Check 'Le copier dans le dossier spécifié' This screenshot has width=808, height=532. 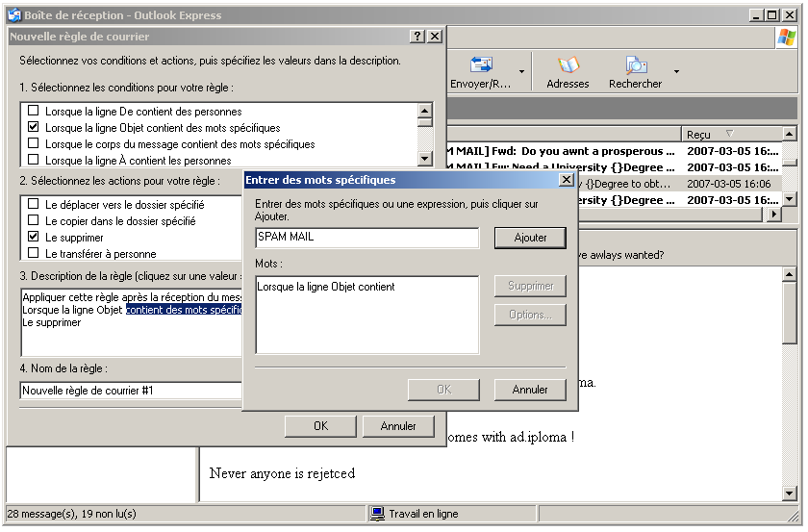pyautogui.click(x=34, y=220)
